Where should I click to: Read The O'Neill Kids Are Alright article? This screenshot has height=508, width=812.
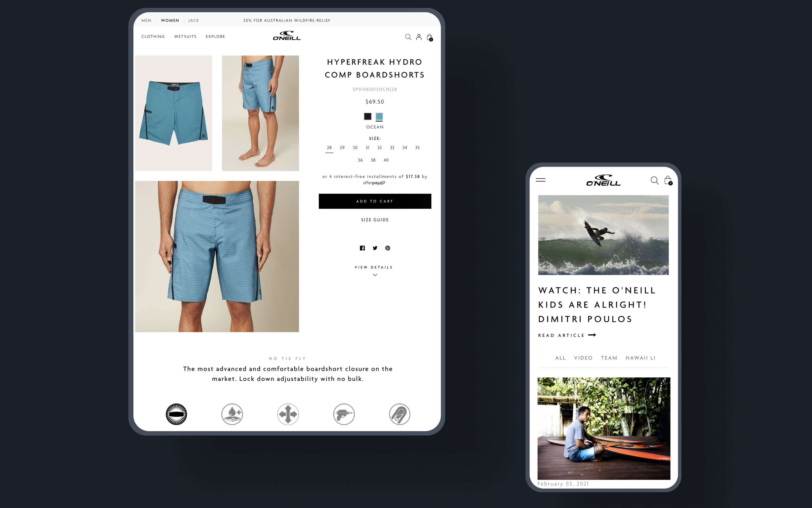pos(566,335)
